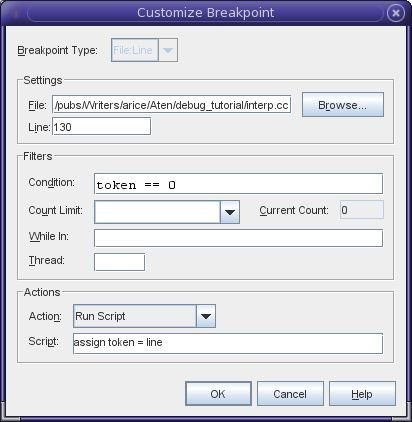Click the Condition label

pyautogui.click(x=52, y=182)
